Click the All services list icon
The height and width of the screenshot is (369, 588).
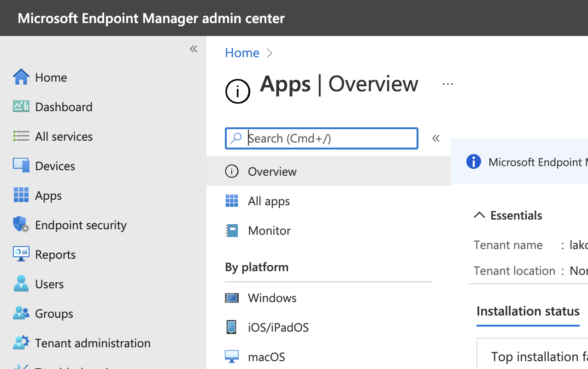(x=21, y=136)
